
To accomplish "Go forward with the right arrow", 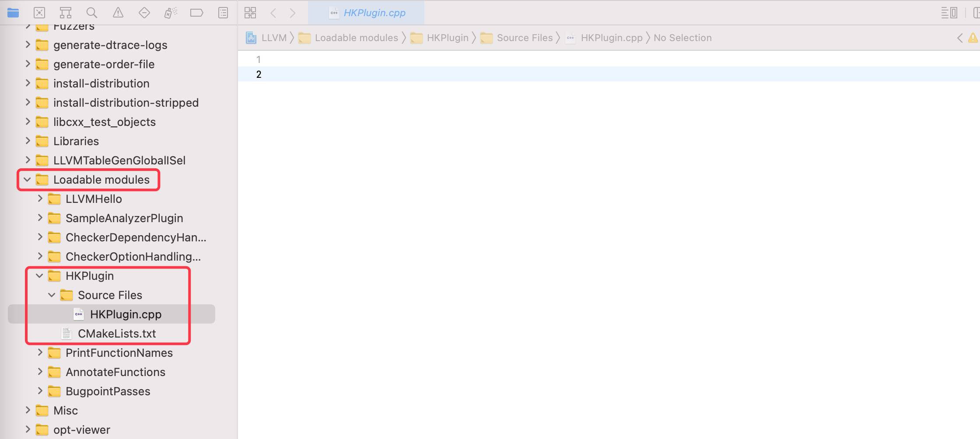I will (292, 13).
